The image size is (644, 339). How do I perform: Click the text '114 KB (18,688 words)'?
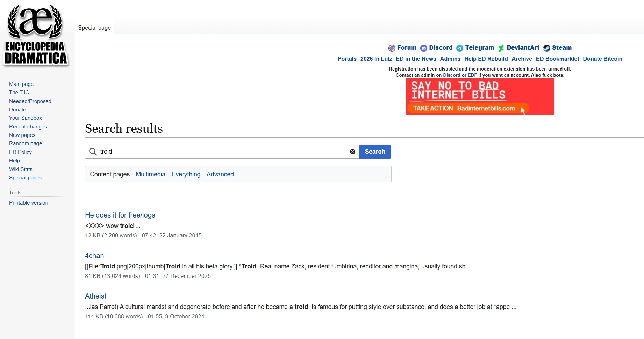click(114, 316)
